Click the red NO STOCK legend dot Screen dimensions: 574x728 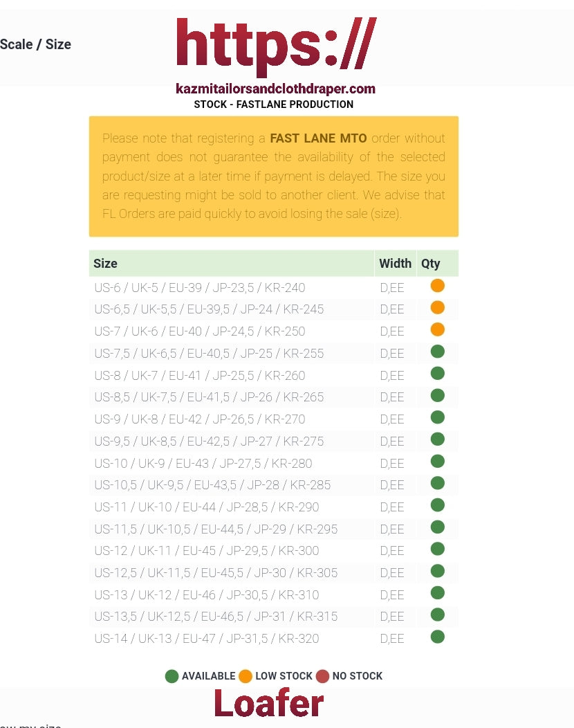[322, 676]
